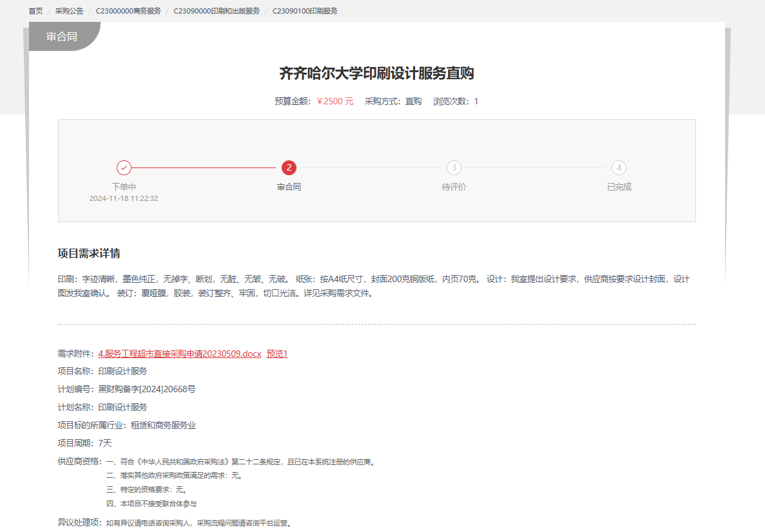Click the red progress line between steps 1 and 2
This screenshot has width=765, height=532.
(206, 167)
